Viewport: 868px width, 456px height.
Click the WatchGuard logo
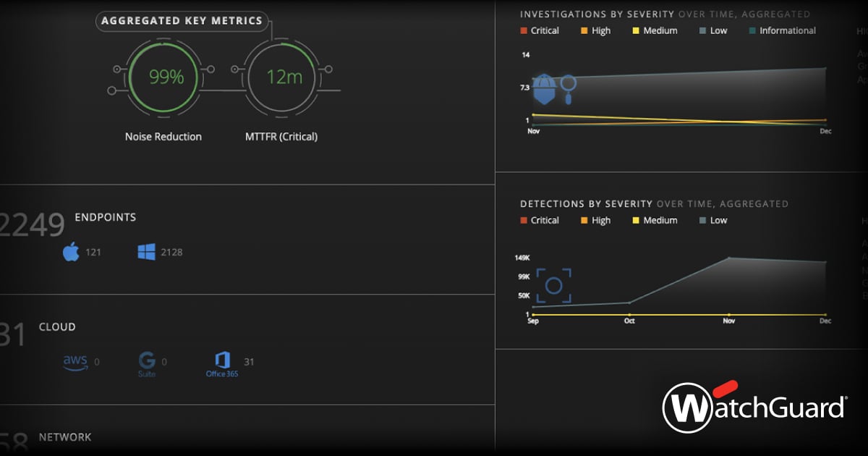coord(754,407)
